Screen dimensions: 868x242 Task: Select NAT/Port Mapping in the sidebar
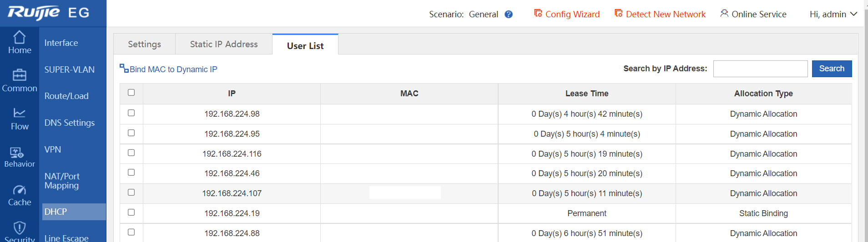click(x=62, y=181)
